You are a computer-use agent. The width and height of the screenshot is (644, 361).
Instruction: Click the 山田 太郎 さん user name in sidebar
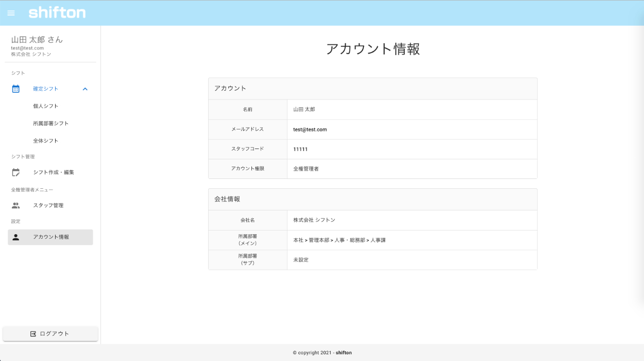(37, 40)
